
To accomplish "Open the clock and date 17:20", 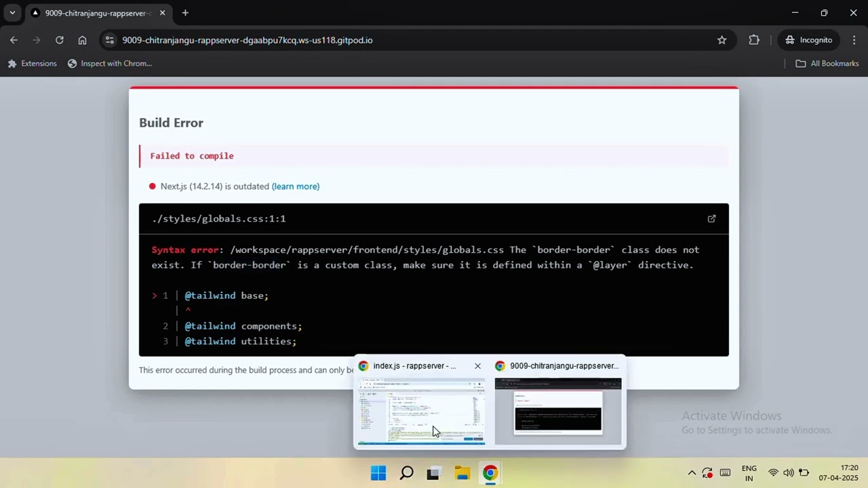I will click(x=839, y=473).
